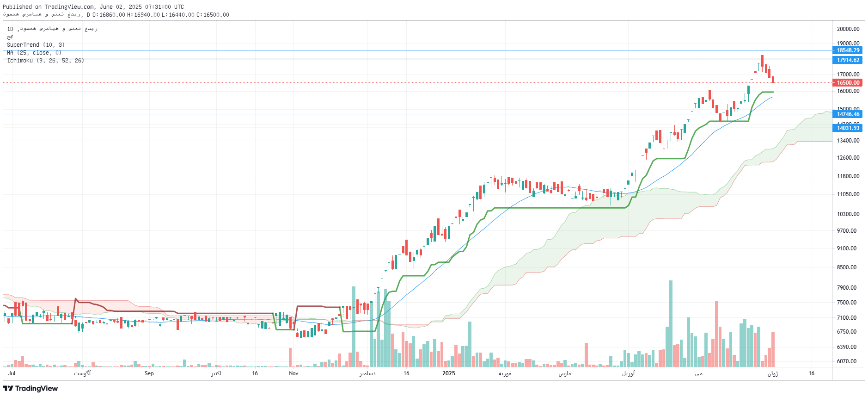
Task: Click the 12600.00 price axis value
Action: tap(848, 158)
